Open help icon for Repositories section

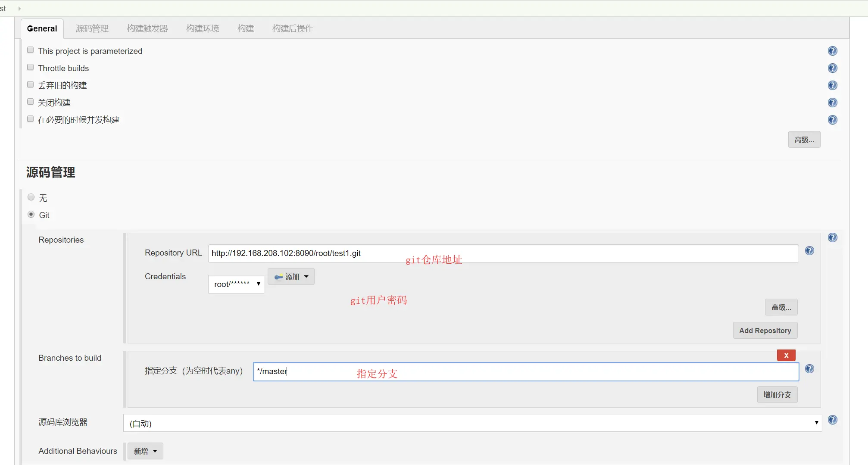[833, 237]
